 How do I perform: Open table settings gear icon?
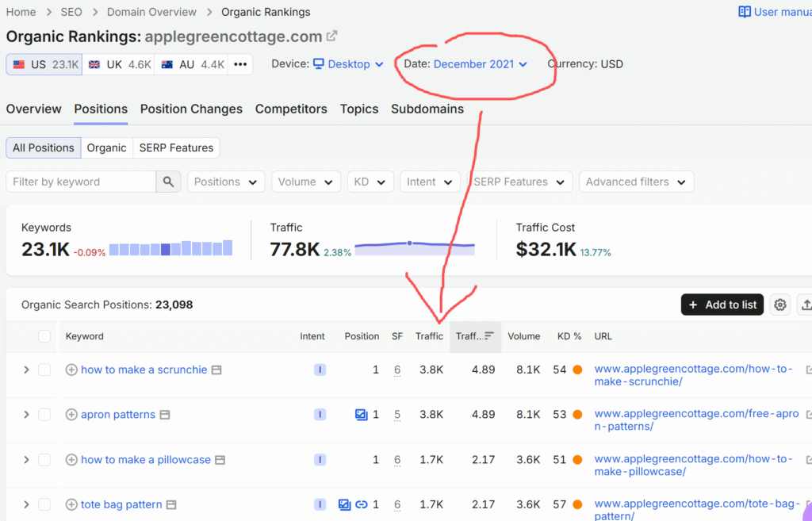780,305
